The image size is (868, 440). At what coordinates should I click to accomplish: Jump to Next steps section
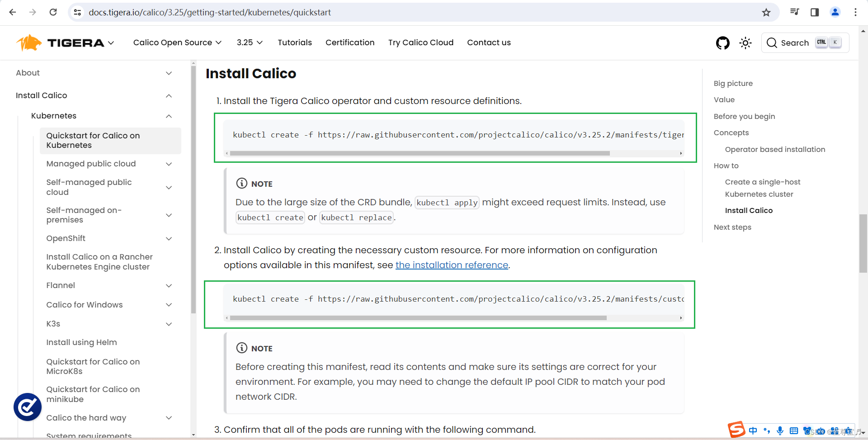click(732, 227)
